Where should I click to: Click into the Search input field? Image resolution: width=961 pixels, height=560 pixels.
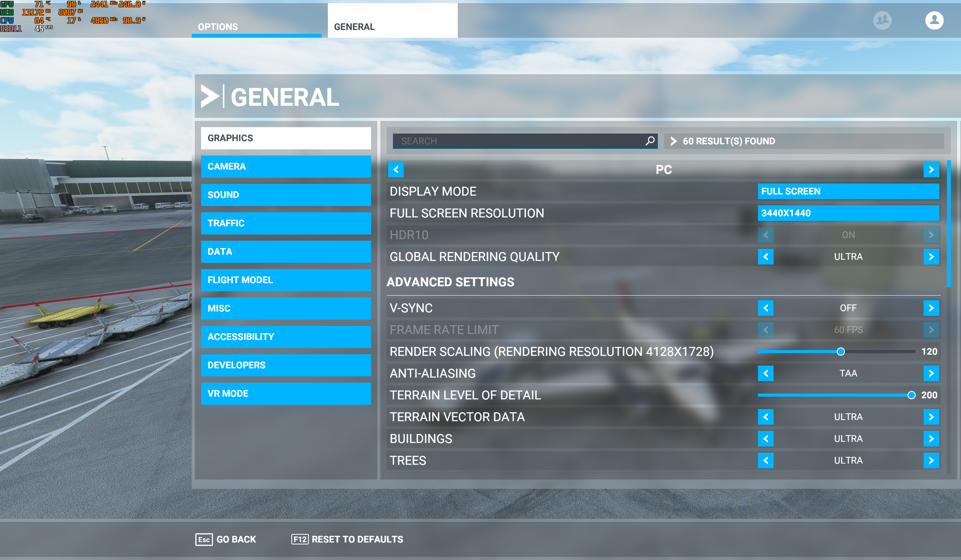(517, 141)
